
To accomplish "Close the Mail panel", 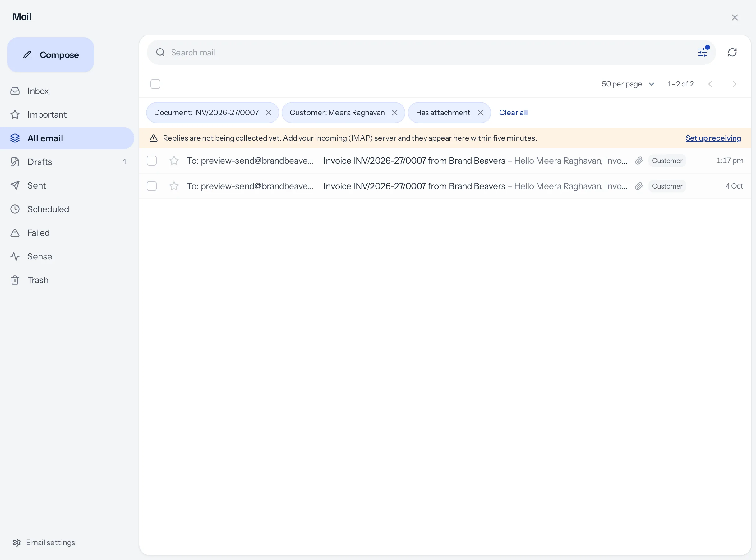I will point(734,17).
